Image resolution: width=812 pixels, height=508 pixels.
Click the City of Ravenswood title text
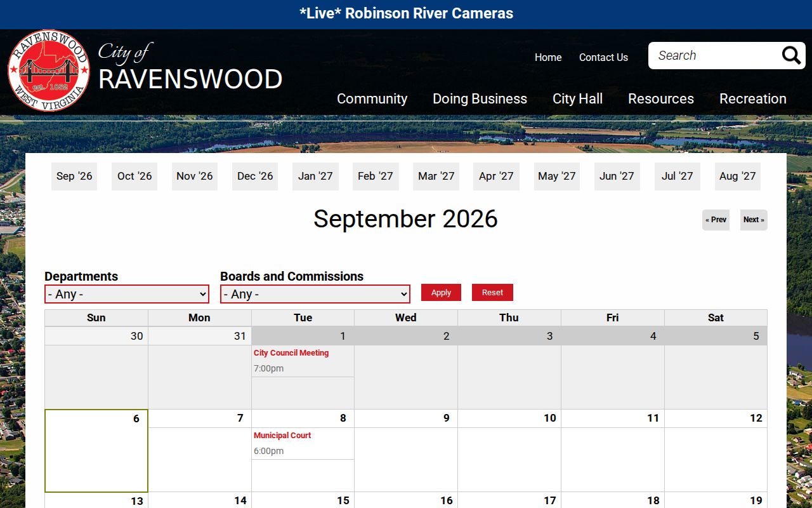coord(190,67)
